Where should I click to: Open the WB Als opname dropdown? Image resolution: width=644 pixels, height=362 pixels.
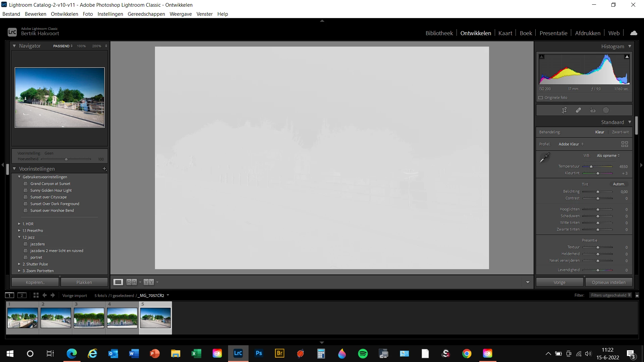pyautogui.click(x=608, y=156)
